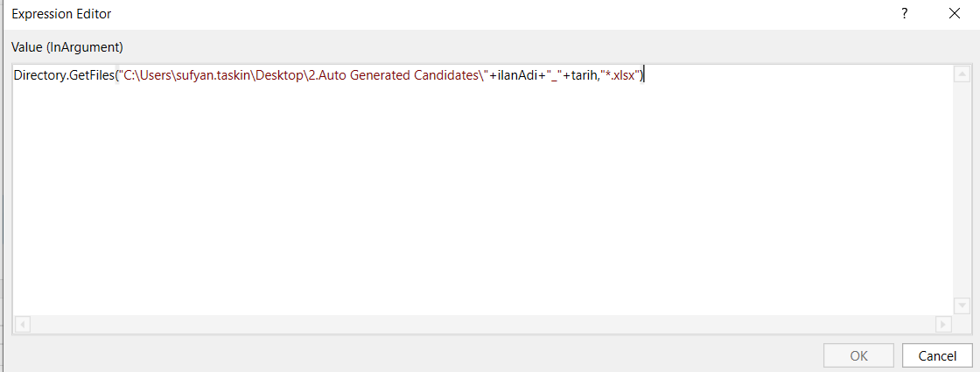
Task: Click on the GetFiles method name
Action: point(91,76)
